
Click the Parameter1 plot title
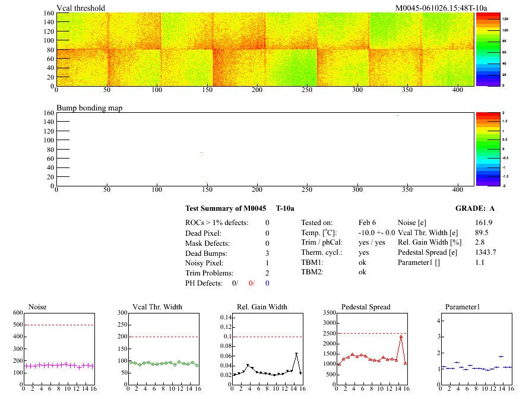tap(462, 307)
